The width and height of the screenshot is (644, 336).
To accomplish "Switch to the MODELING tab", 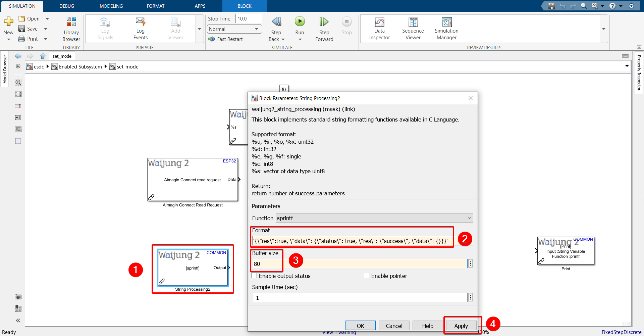I will 111,6.
